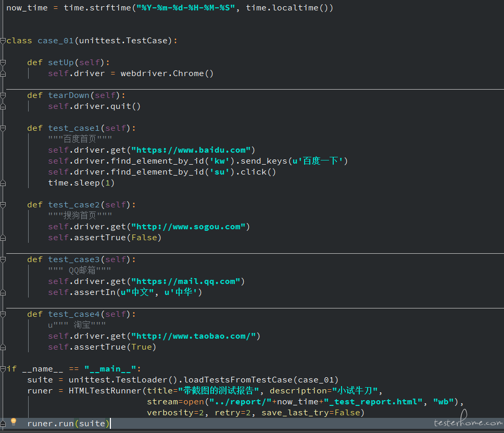
Task: Click the fold end marker at time.sleep(1)
Action: (3, 183)
